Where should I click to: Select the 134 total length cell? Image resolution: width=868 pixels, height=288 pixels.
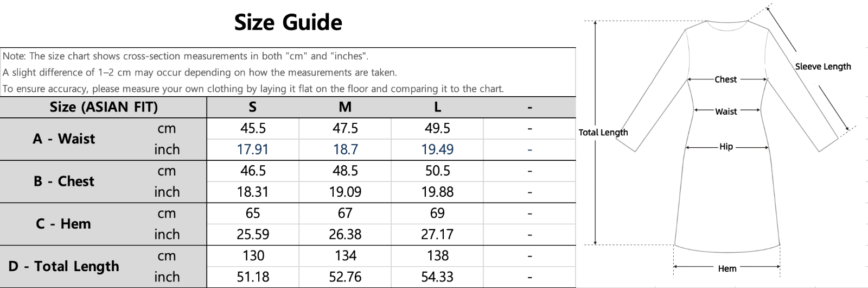click(x=345, y=255)
